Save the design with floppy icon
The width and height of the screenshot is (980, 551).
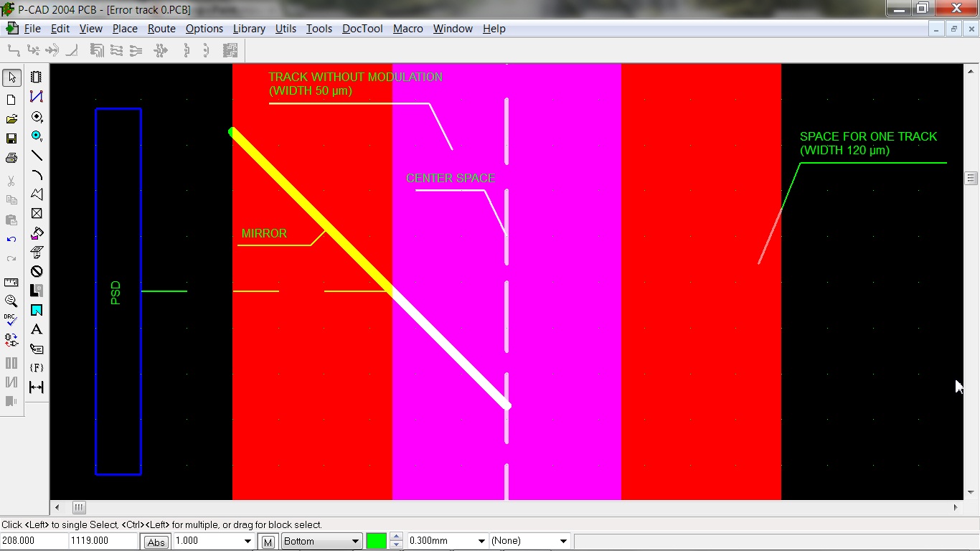(11, 138)
